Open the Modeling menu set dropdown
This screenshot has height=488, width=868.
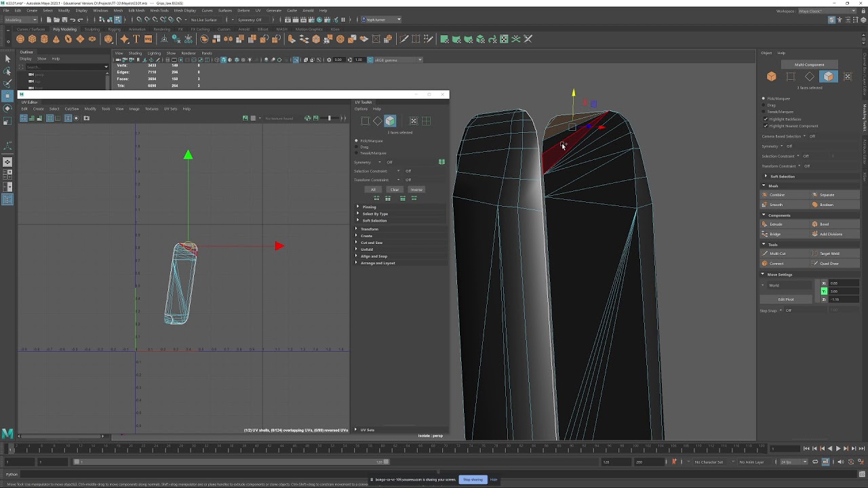point(22,20)
